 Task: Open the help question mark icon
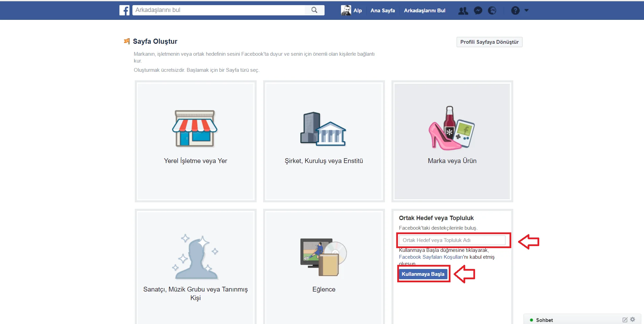pos(515,11)
